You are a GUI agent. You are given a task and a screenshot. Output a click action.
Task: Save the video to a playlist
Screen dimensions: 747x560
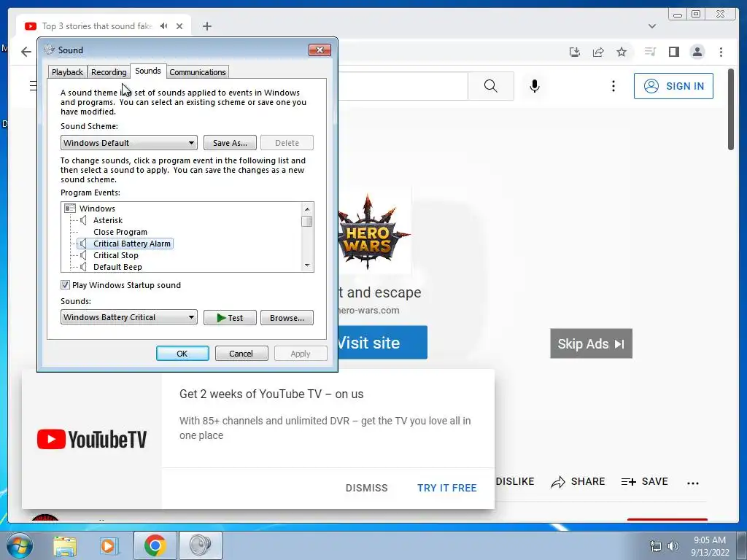click(645, 482)
